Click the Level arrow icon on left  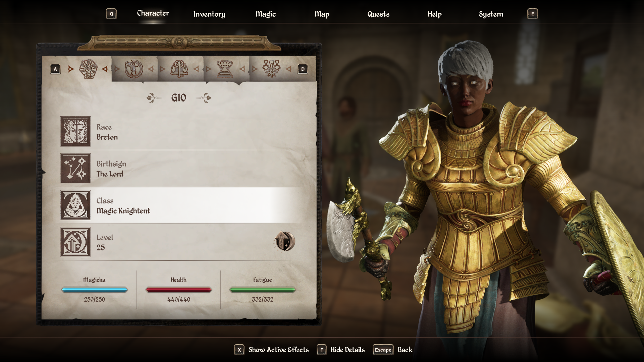click(x=75, y=242)
